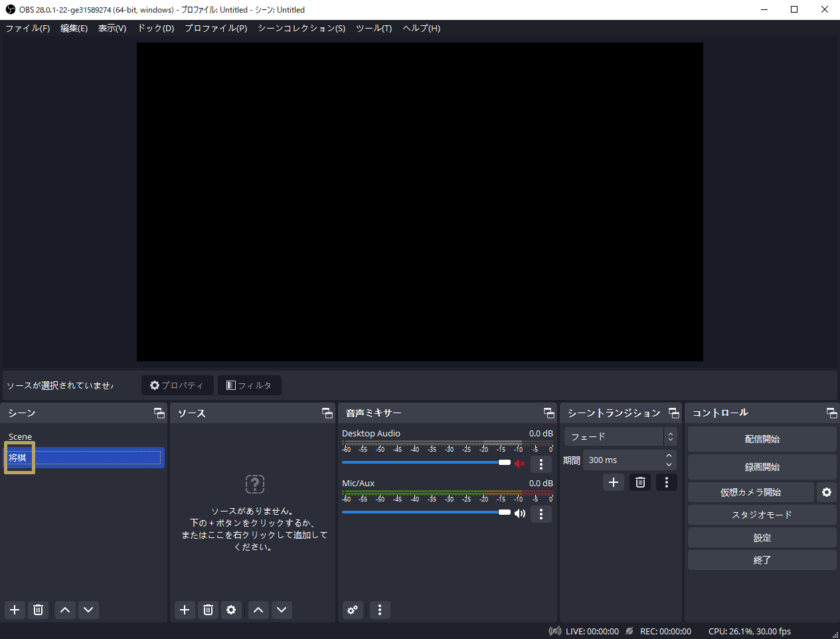Decrease transition duration with down arrow
The width and height of the screenshot is (840, 639).
pyautogui.click(x=669, y=464)
